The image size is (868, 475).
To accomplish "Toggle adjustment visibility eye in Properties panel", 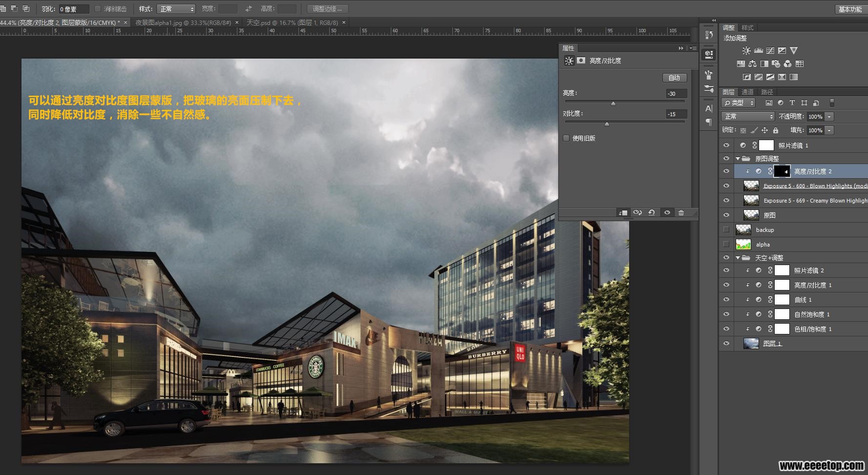I will pyautogui.click(x=667, y=212).
